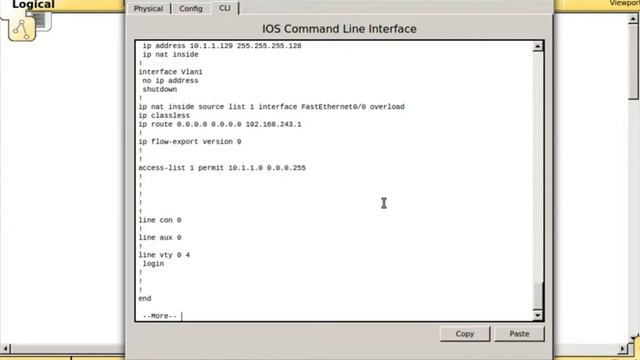The image size is (640, 360).
Task: Open the Config tab
Action: coord(191,9)
